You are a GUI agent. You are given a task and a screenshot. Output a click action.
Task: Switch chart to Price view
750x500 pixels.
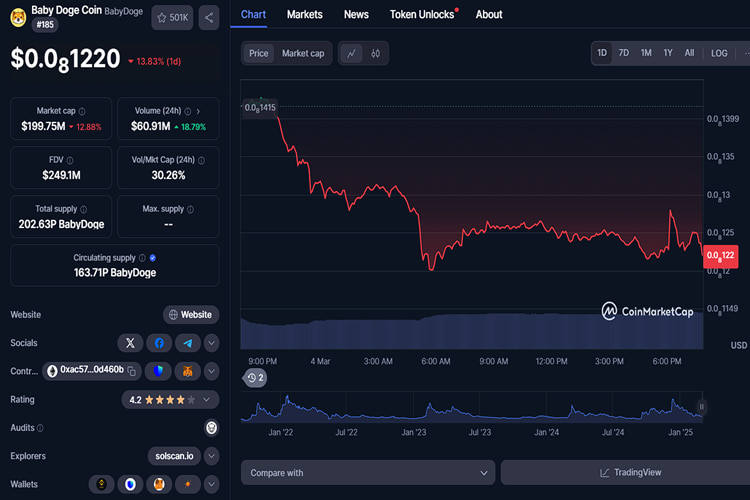click(x=258, y=53)
